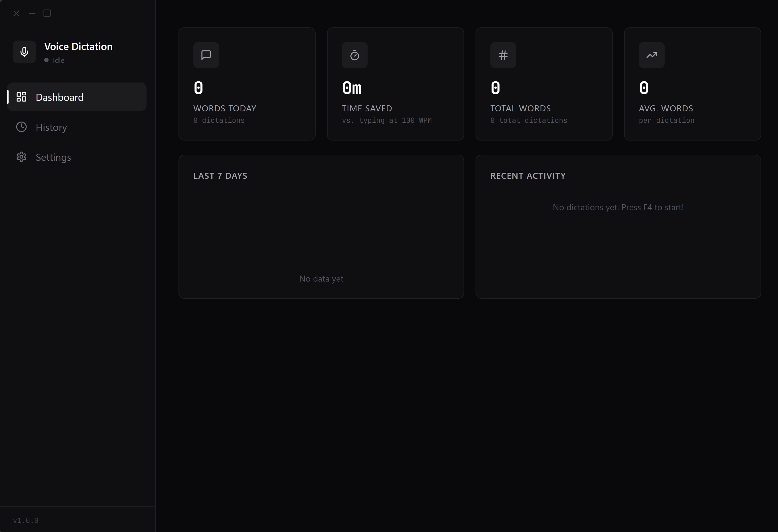Click the Time Saved value 0m

point(352,88)
